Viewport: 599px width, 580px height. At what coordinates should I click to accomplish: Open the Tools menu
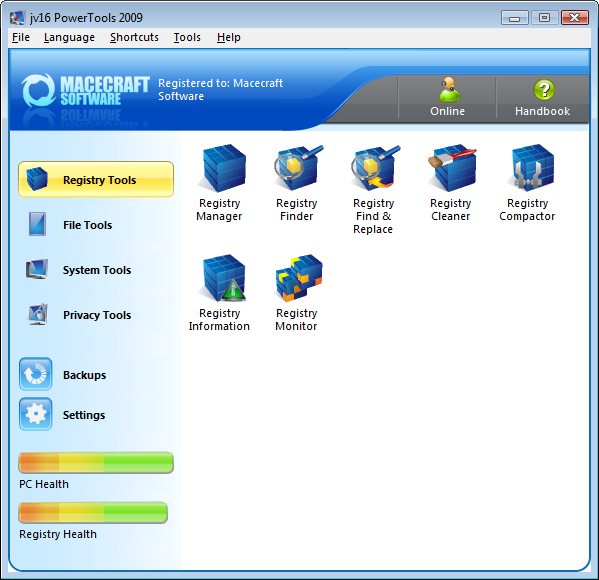[x=187, y=37]
